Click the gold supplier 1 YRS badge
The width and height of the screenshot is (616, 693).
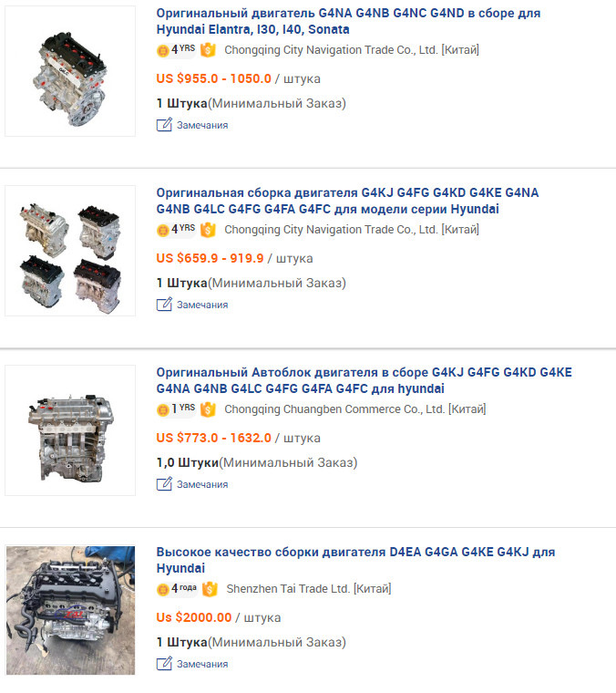[x=176, y=409]
